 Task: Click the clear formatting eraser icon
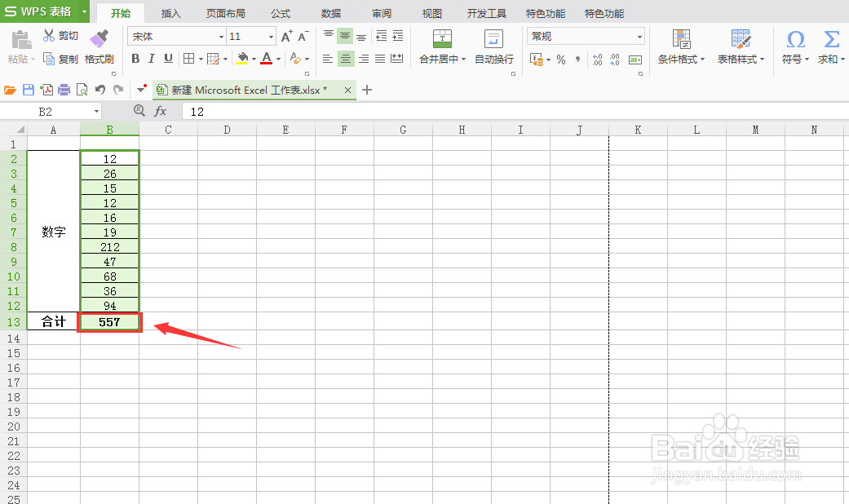pos(295,59)
